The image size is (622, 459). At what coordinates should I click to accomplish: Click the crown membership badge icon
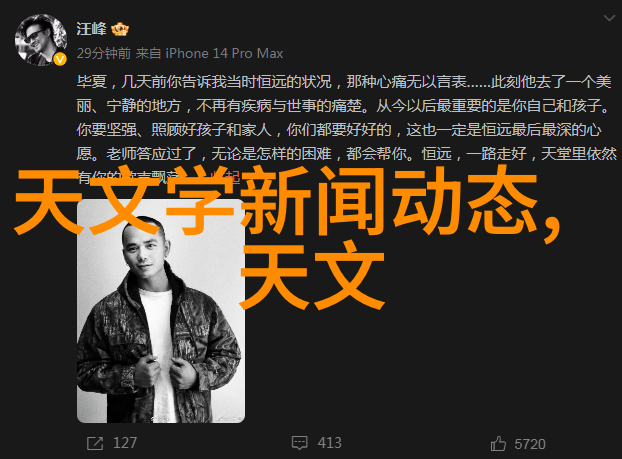click(120, 29)
